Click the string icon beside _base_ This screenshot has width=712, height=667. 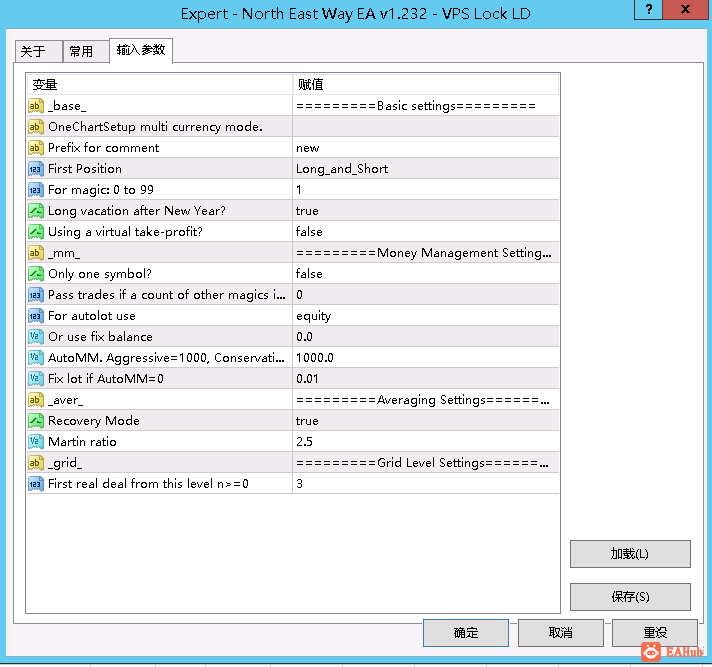point(35,106)
